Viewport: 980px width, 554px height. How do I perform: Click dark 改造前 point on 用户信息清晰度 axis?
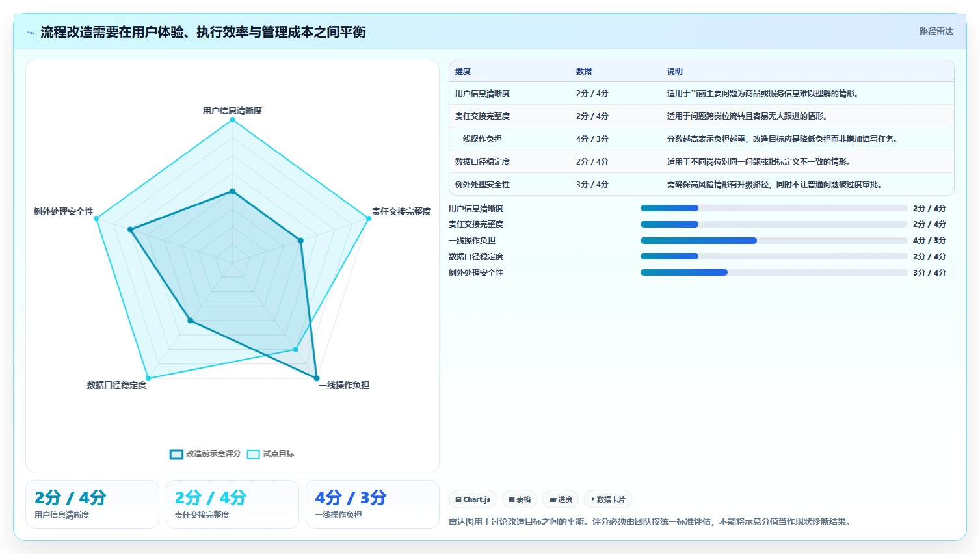point(232,191)
